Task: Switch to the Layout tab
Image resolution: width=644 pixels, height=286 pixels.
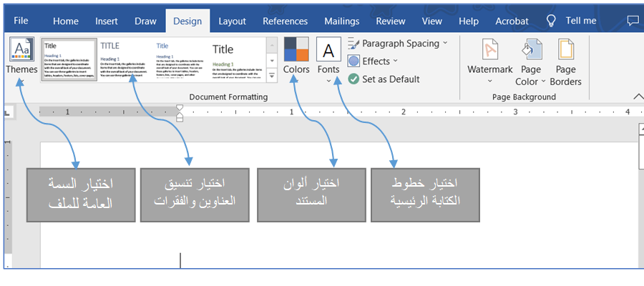Action: coord(232,21)
